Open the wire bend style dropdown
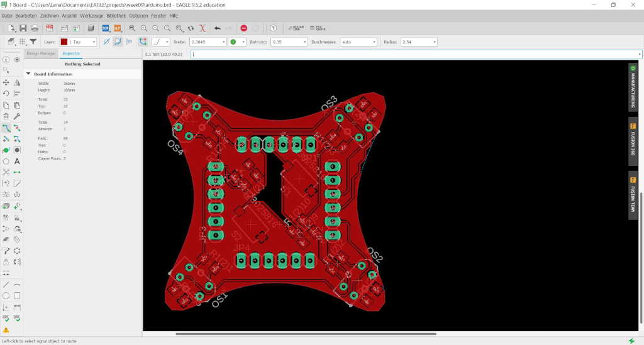644x345 pixels. 160,42
